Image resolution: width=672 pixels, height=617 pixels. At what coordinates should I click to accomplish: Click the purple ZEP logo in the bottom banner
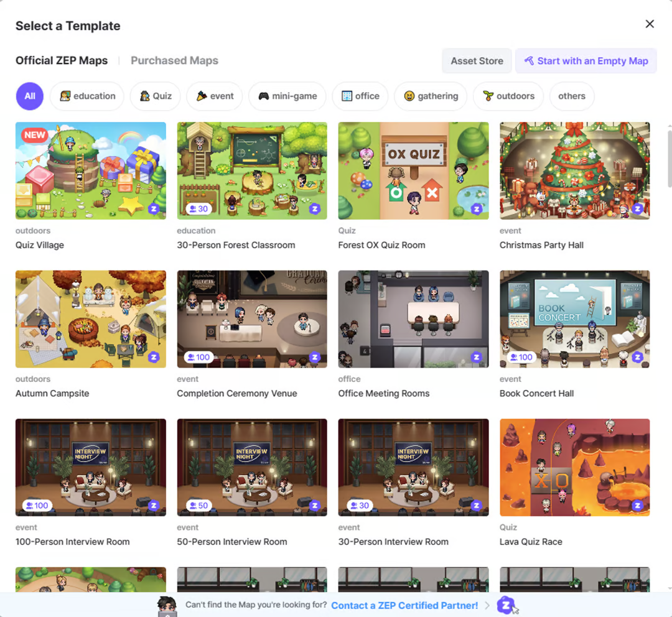coord(505,605)
